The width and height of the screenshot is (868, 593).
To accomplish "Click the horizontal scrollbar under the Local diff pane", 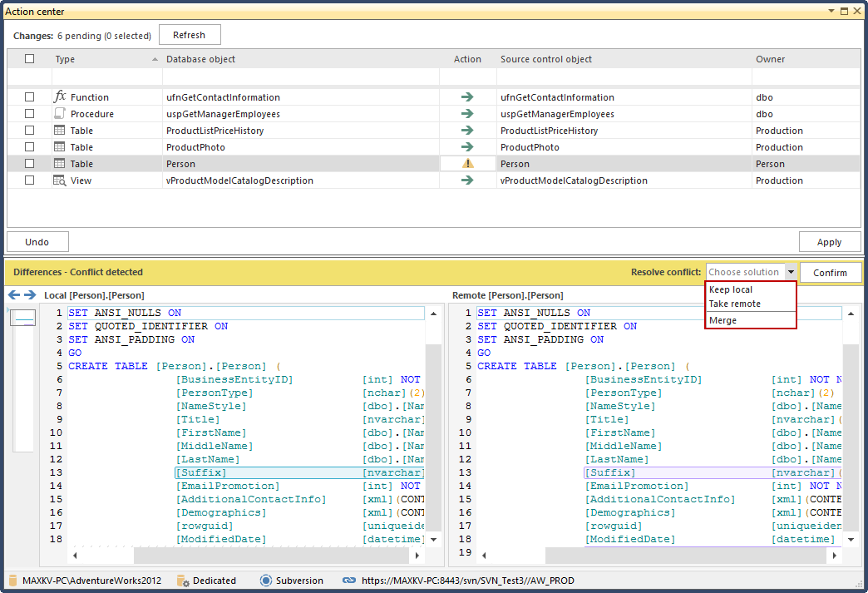I will click(x=249, y=555).
